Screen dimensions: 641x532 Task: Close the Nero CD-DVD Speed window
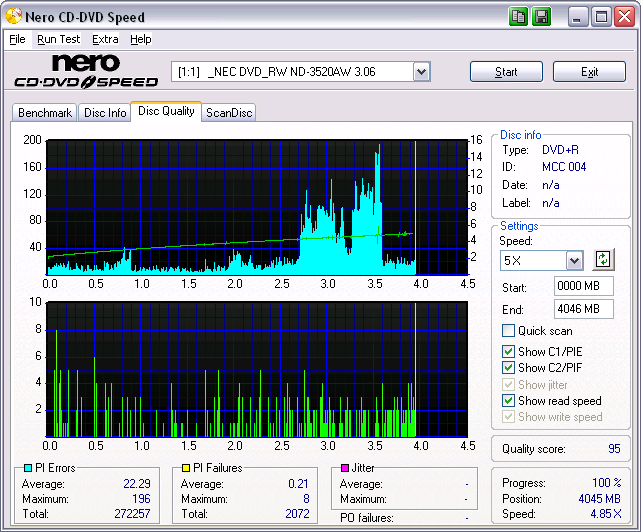coord(625,17)
